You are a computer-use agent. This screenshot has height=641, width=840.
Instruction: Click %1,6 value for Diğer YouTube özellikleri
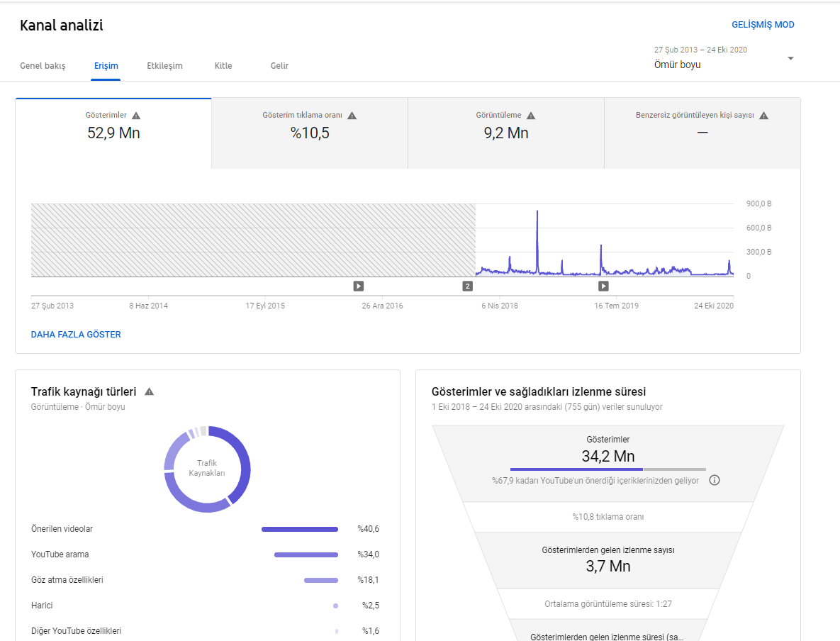coord(370,631)
